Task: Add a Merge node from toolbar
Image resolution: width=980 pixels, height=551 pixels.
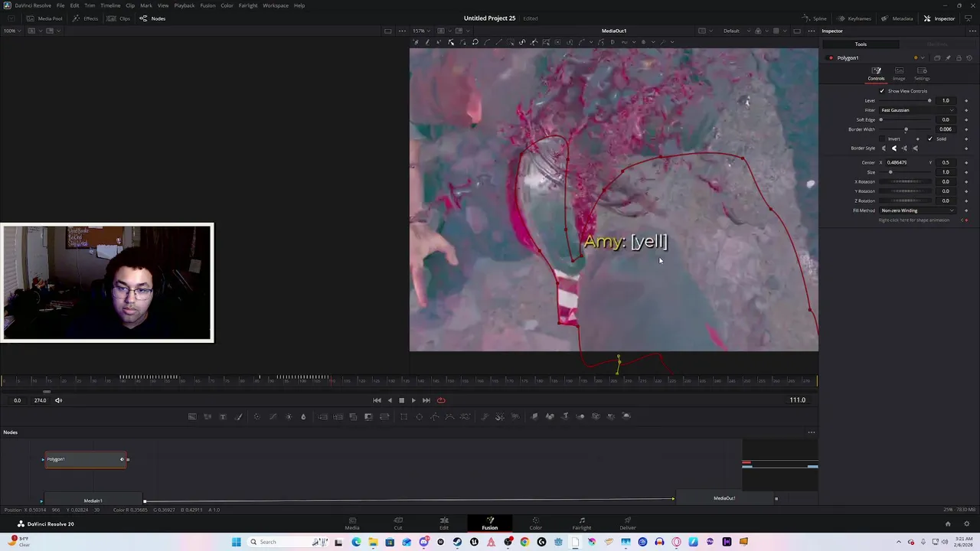Action: pyautogui.click(x=322, y=416)
